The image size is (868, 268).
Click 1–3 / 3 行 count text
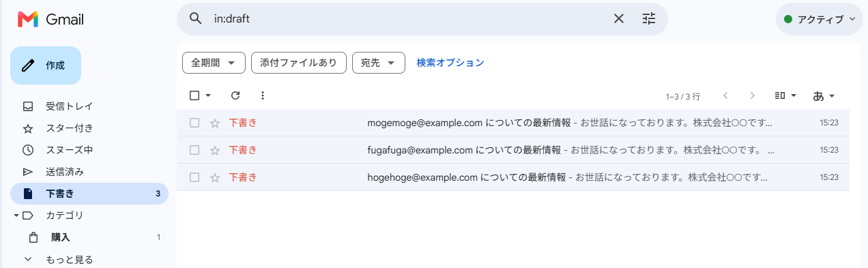[683, 96]
